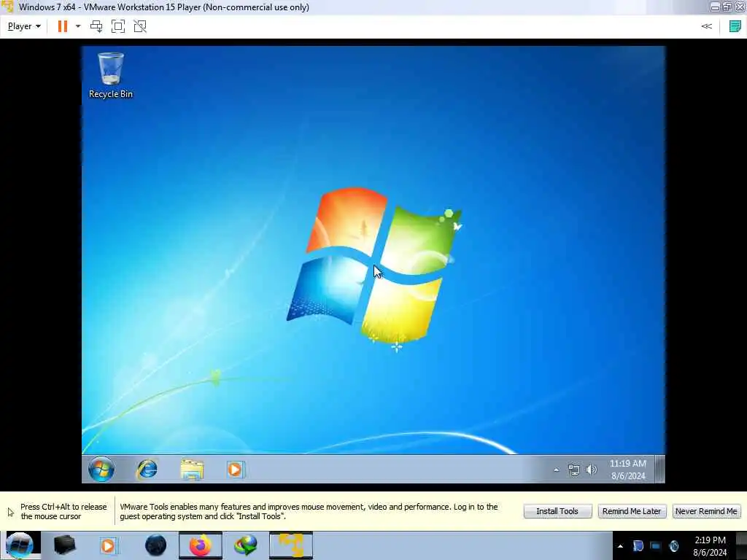Click host clock showing 2:19 PM
The width and height of the screenshot is (747, 560).
click(x=710, y=546)
